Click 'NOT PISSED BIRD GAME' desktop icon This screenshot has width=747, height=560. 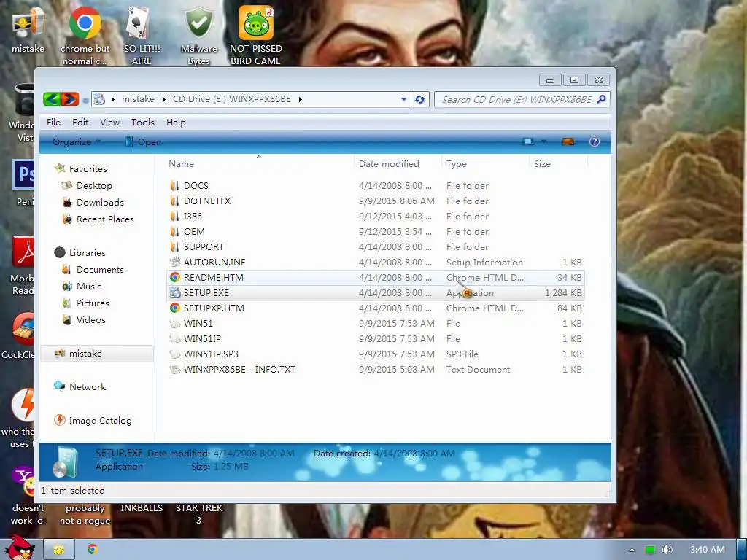click(x=256, y=36)
